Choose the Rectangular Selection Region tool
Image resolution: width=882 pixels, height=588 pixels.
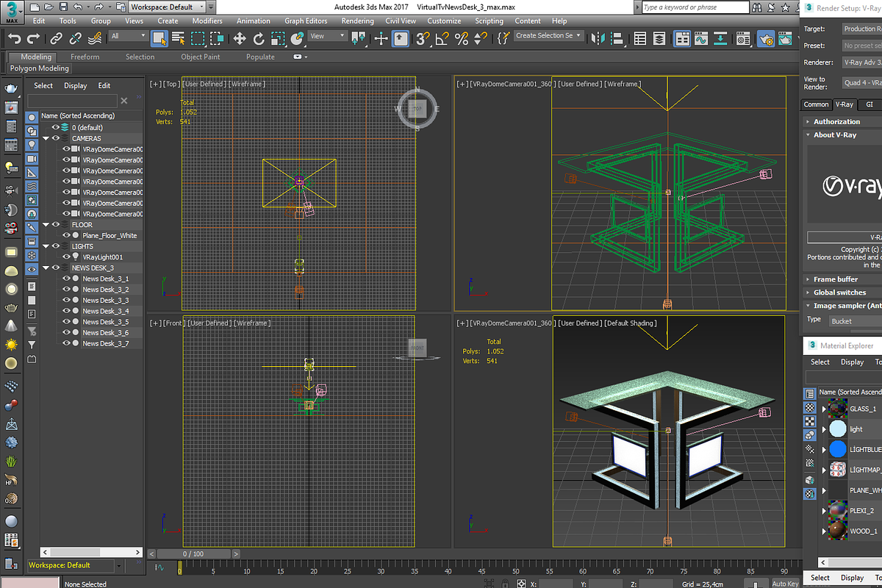198,38
